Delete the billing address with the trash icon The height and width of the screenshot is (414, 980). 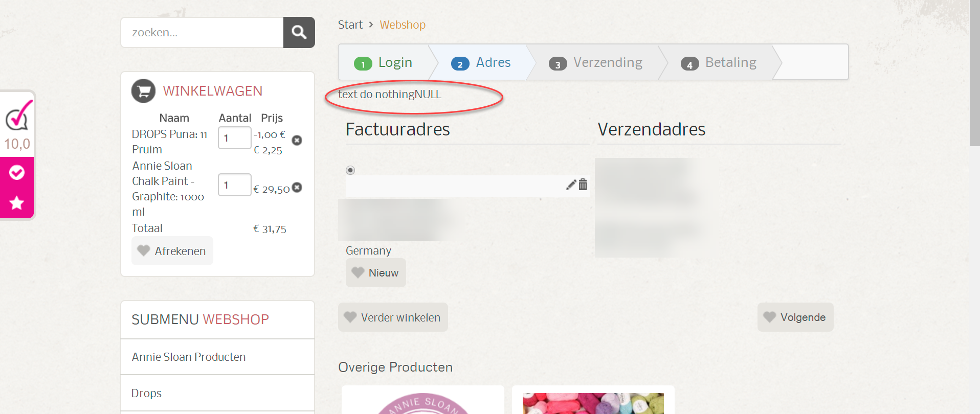[583, 185]
